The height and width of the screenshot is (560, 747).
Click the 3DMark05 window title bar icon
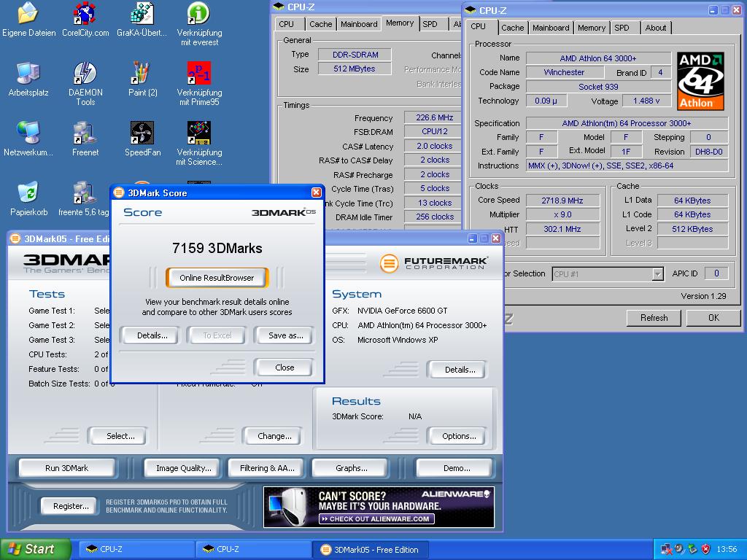15,238
